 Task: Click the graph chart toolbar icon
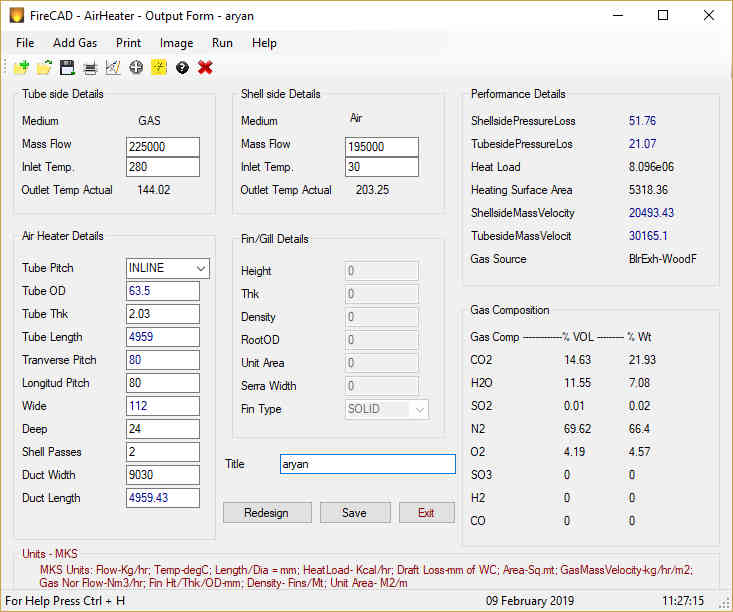coord(113,68)
